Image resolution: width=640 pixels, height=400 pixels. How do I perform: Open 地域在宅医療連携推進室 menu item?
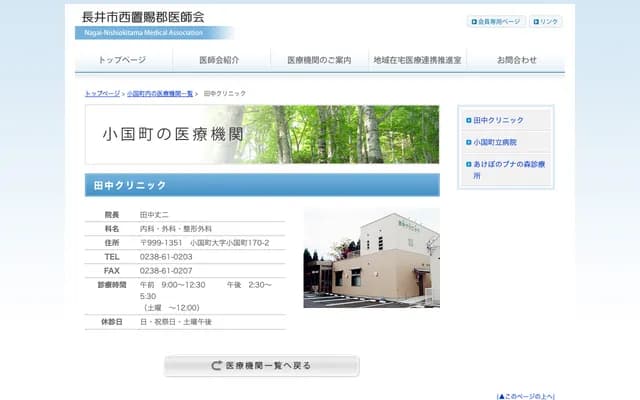point(417,60)
